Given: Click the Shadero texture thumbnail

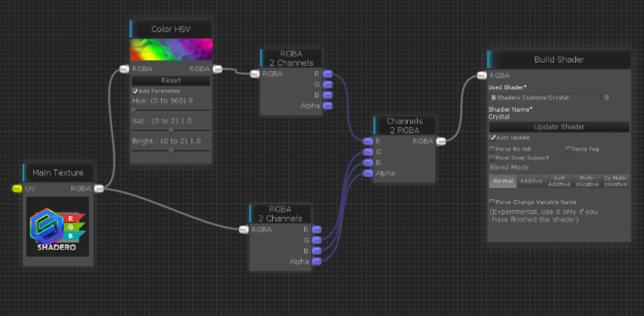Looking at the screenshot, I should click(x=58, y=226).
